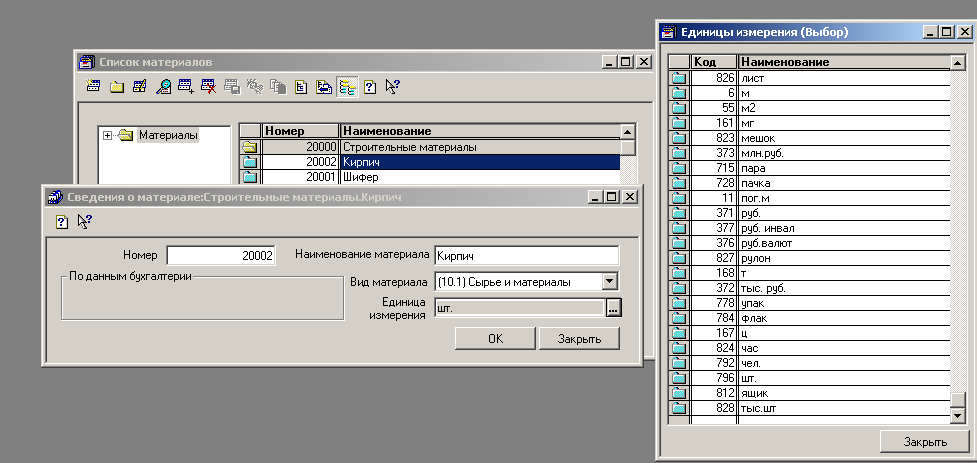Add a copy row with plus icon
The height and width of the screenshot is (463, 977).
click(186, 87)
